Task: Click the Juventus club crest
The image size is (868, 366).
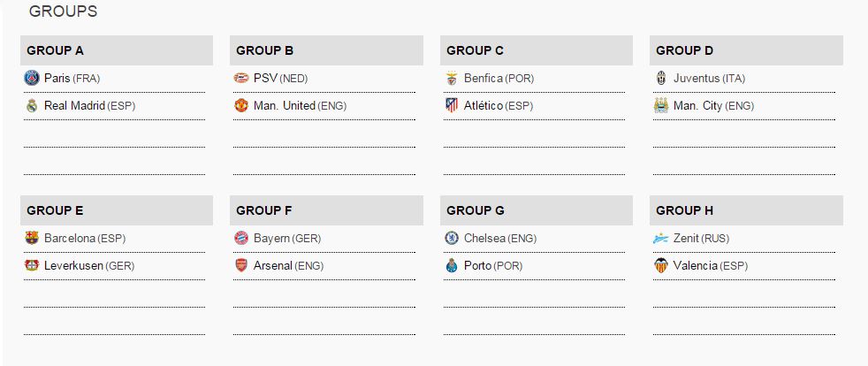Action: [662, 78]
